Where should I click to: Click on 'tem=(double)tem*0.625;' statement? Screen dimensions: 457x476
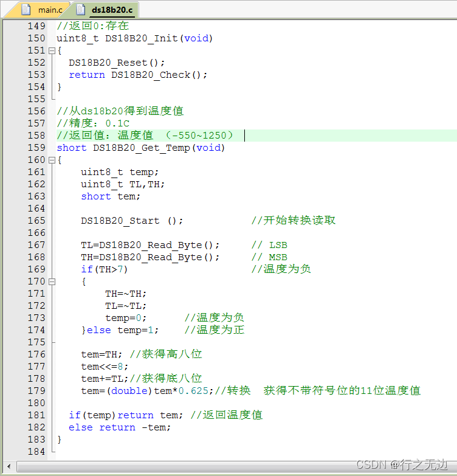[147, 391]
